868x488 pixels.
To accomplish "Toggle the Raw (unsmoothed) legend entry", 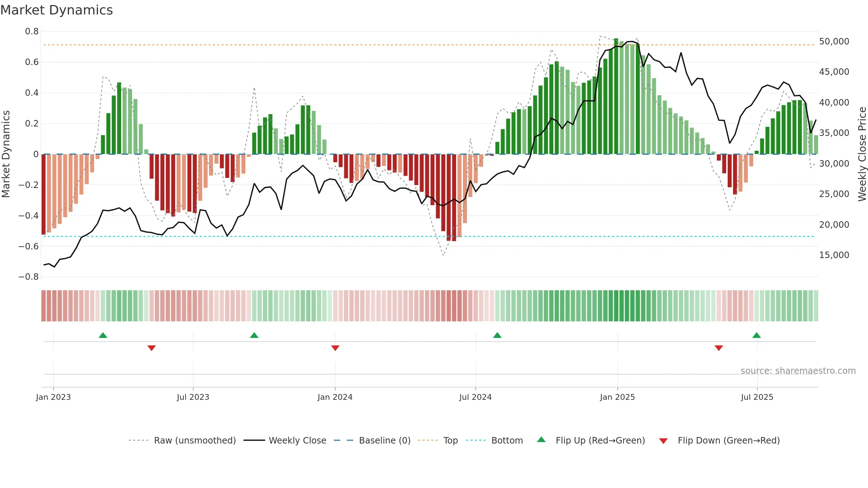I will click(x=182, y=440).
